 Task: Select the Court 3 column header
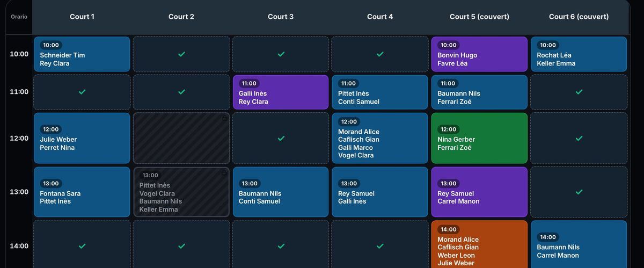281,17
